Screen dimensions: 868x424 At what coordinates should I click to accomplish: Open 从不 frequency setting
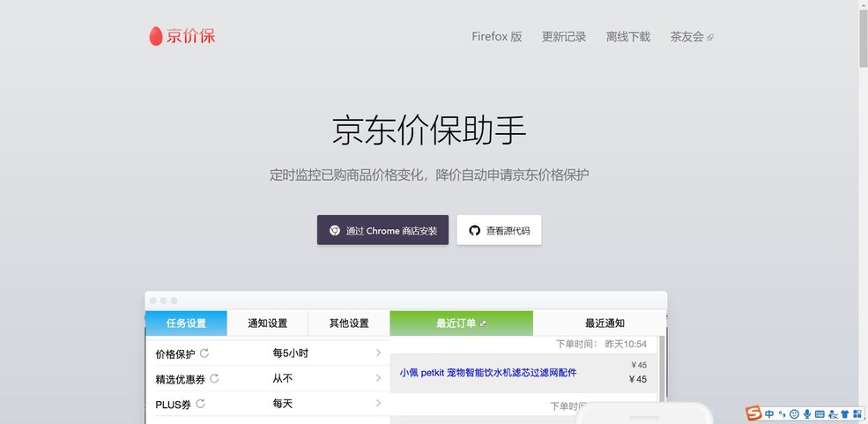coord(282,378)
